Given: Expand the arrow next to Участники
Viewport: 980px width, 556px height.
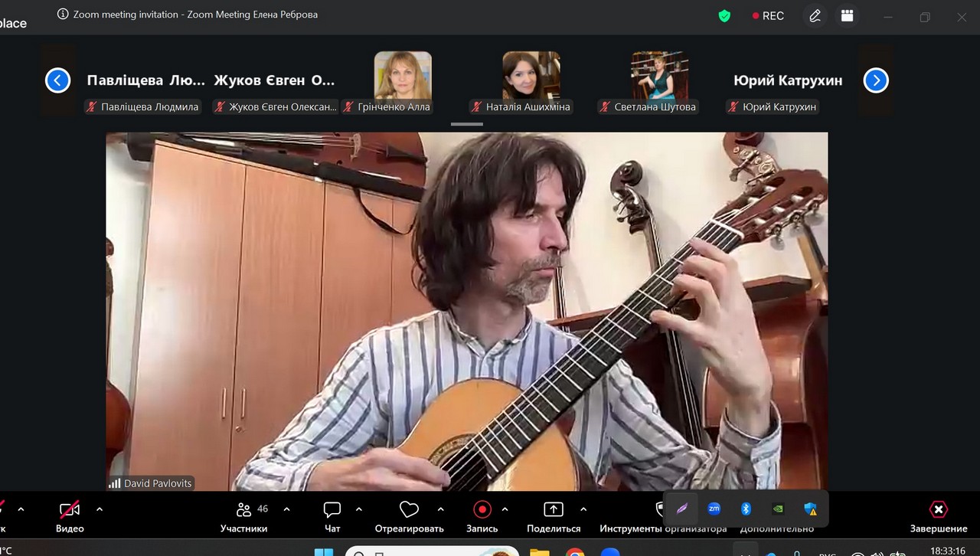Looking at the screenshot, I should point(286,509).
